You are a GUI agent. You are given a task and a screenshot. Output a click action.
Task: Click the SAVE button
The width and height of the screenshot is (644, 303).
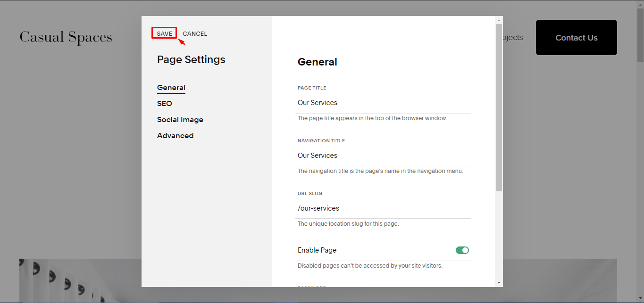[x=164, y=33]
